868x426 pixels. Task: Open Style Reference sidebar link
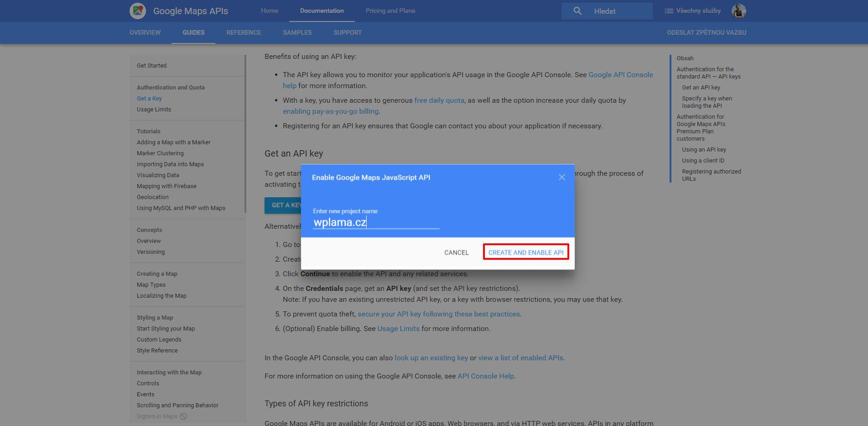coord(157,350)
